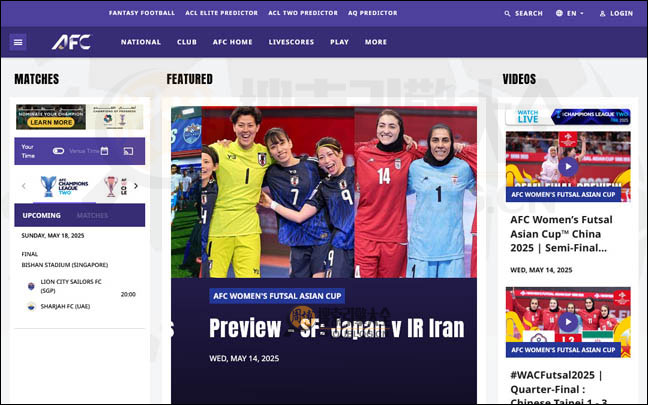Play the Quarter-Final Chinese Taipei video

click(x=568, y=322)
